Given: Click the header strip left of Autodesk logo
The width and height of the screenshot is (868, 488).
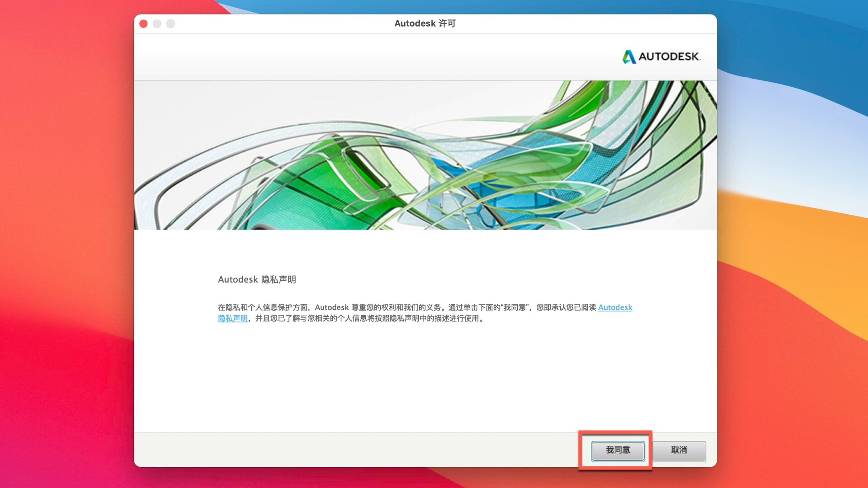Looking at the screenshot, I should tap(362, 57).
